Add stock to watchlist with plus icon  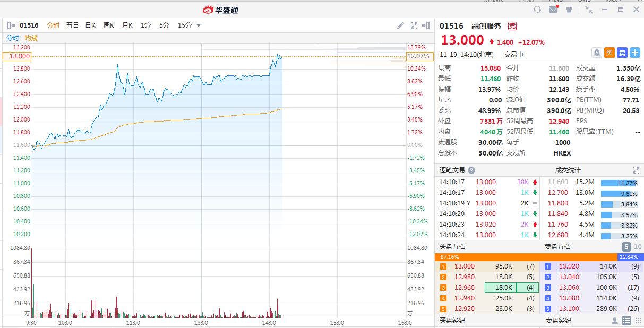tap(635, 53)
